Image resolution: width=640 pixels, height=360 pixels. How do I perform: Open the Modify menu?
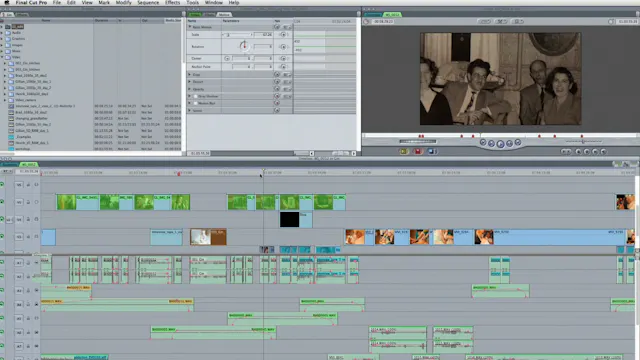tap(123, 2)
